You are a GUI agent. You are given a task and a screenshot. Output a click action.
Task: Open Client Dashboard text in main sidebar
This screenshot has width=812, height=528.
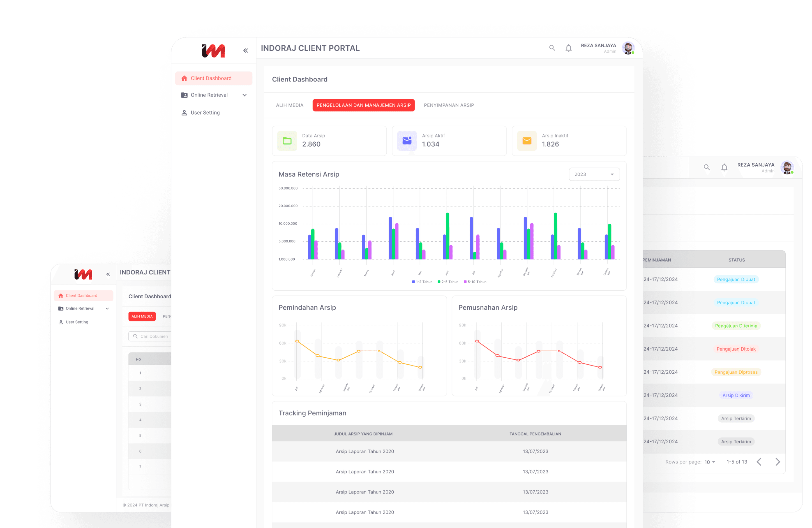click(x=211, y=78)
